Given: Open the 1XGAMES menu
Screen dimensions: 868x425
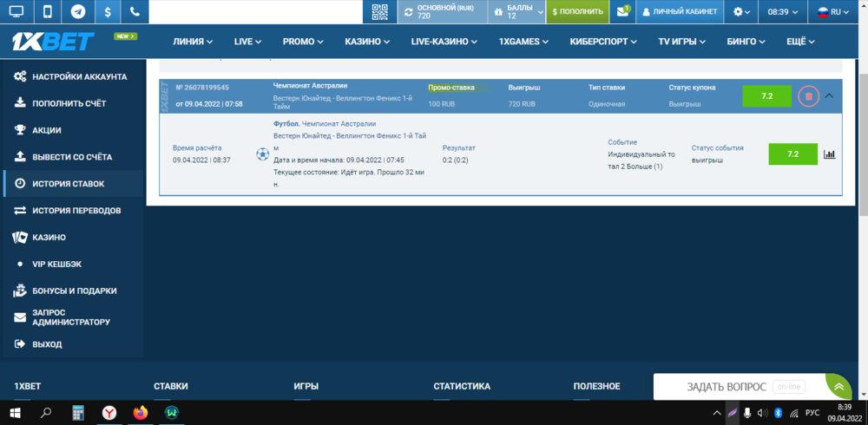Looking at the screenshot, I should (x=523, y=42).
